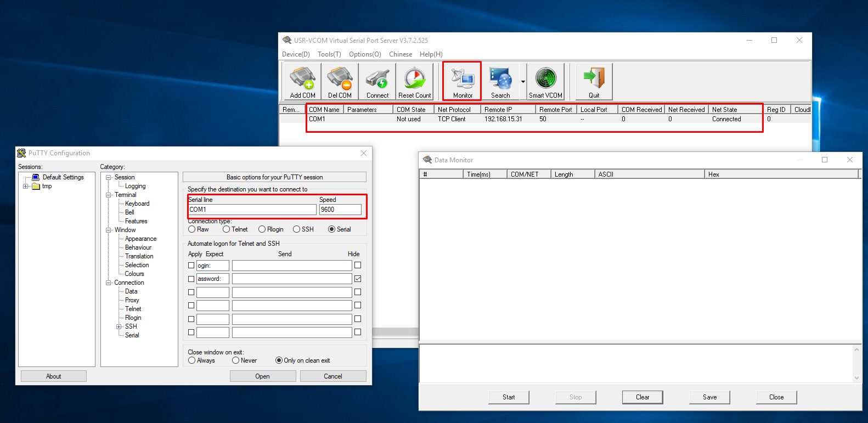Screen dimensions: 868x423
Task: Select Translation in the Category tree
Action: coord(139,256)
